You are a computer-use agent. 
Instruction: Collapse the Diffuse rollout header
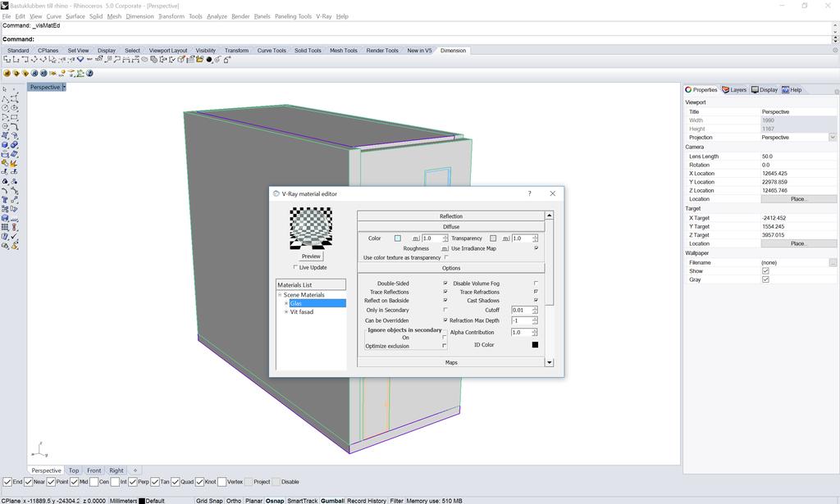[451, 226]
